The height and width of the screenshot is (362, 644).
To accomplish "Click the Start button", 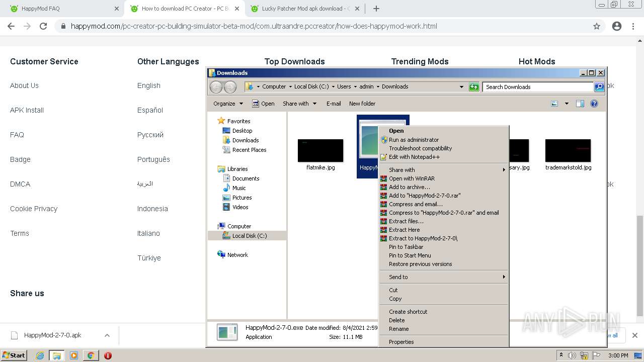I will pos(14,355).
